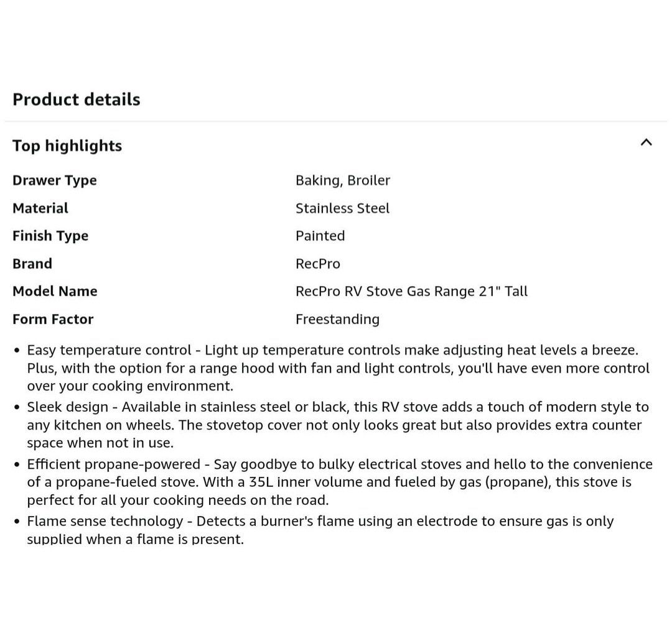Viewport: 672px width, 623px height.
Task: Select the Brand label
Action: point(32,264)
